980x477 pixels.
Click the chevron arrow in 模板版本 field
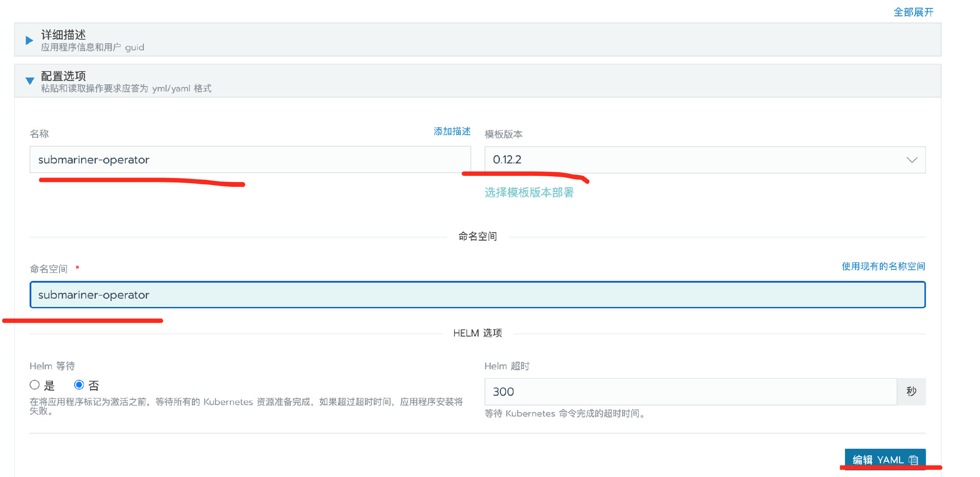(912, 160)
